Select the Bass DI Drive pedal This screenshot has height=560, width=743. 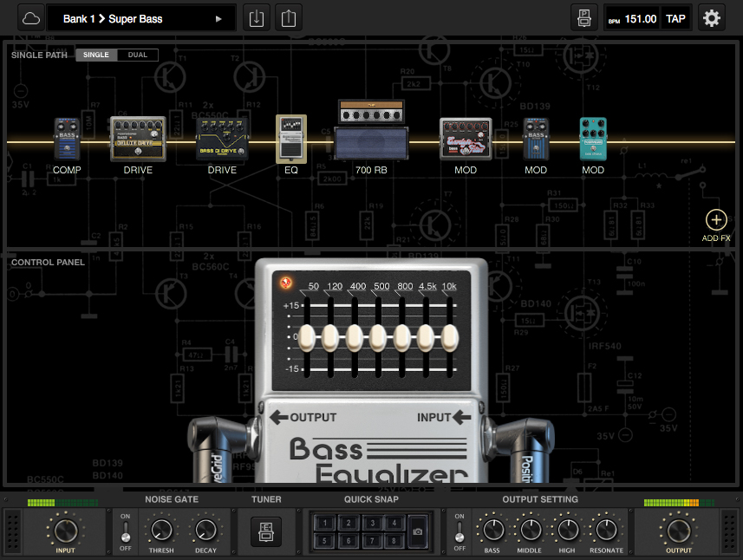[x=221, y=139]
